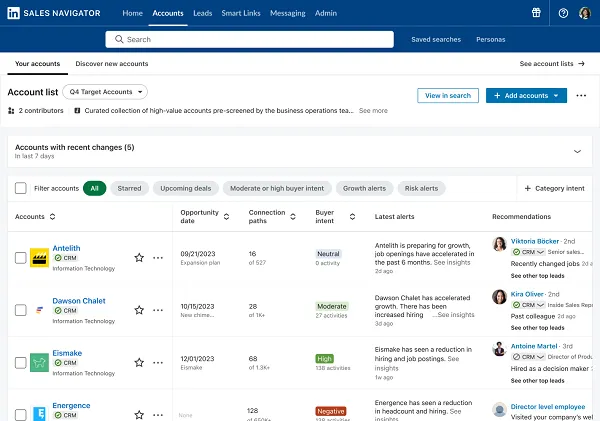Toggle the Starred filter pill
The height and width of the screenshot is (421, 600).
coord(129,188)
